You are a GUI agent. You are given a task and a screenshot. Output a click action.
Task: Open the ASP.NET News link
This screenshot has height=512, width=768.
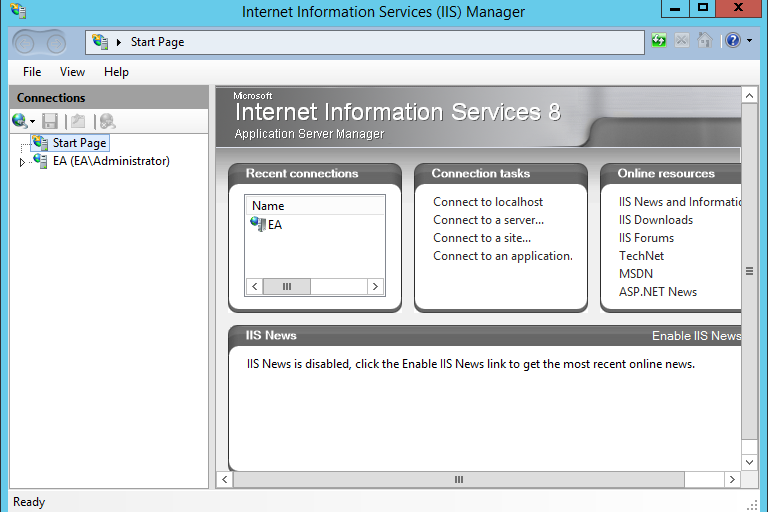[x=658, y=292]
